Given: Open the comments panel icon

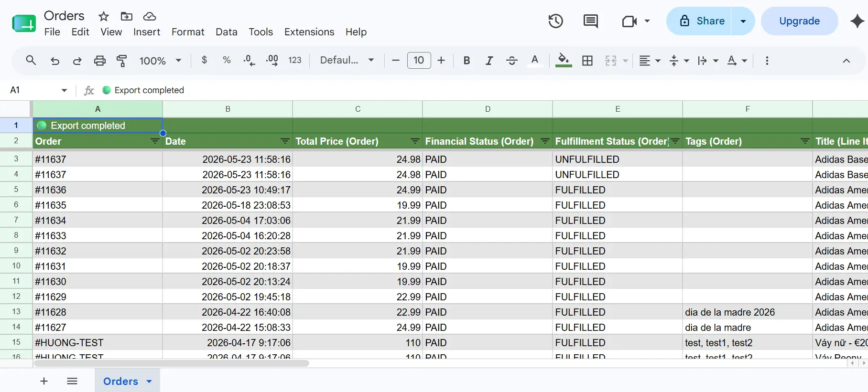Looking at the screenshot, I should (x=591, y=21).
